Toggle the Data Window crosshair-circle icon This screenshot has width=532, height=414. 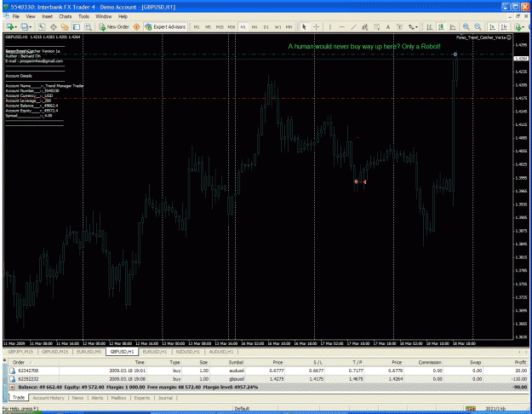[x=54, y=26]
